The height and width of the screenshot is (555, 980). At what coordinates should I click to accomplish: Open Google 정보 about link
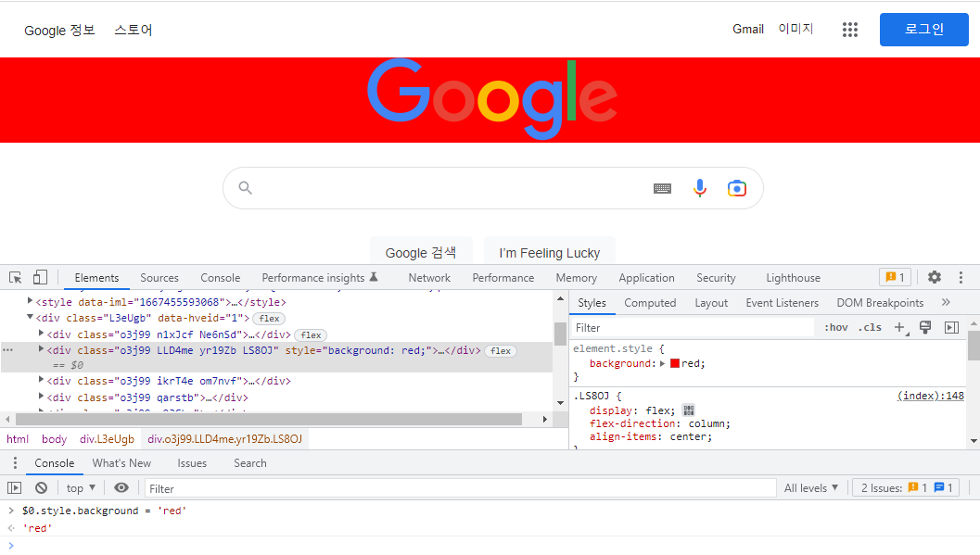pos(59,30)
